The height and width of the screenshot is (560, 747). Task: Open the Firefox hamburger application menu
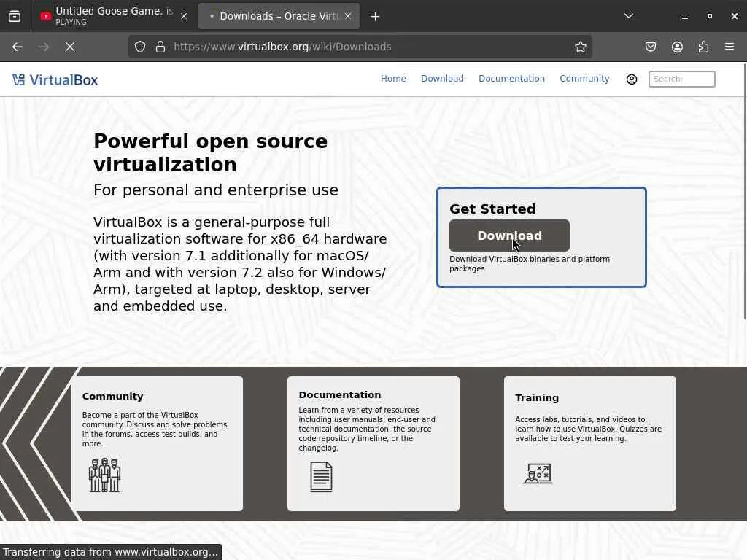[x=729, y=47]
